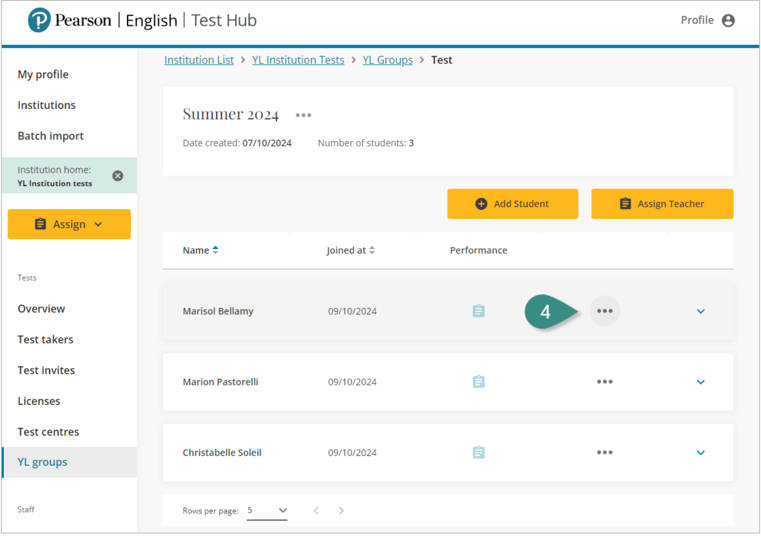Change the rows per page dropdown
761x539 pixels.
coord(268,511)
